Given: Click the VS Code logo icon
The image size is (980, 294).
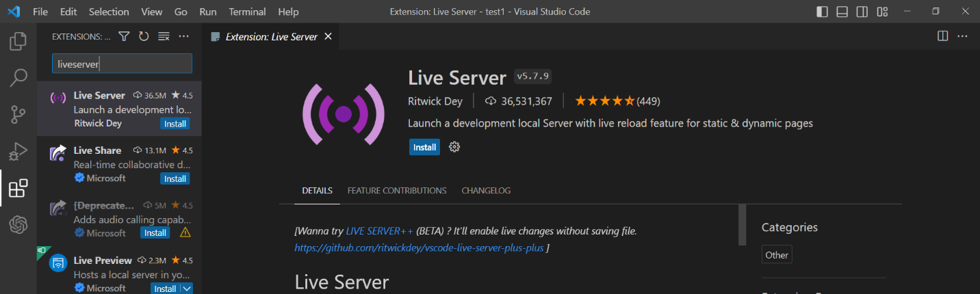Looking at the screenshot, I should (14, 12).
